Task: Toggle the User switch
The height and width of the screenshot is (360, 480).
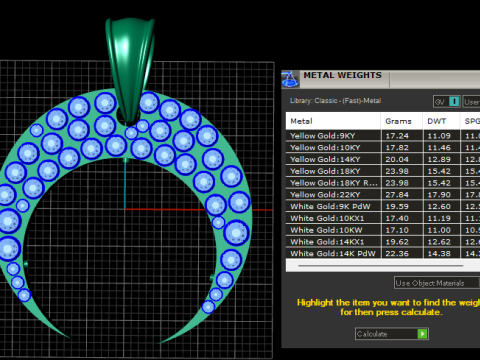Action: pos(471,102)
